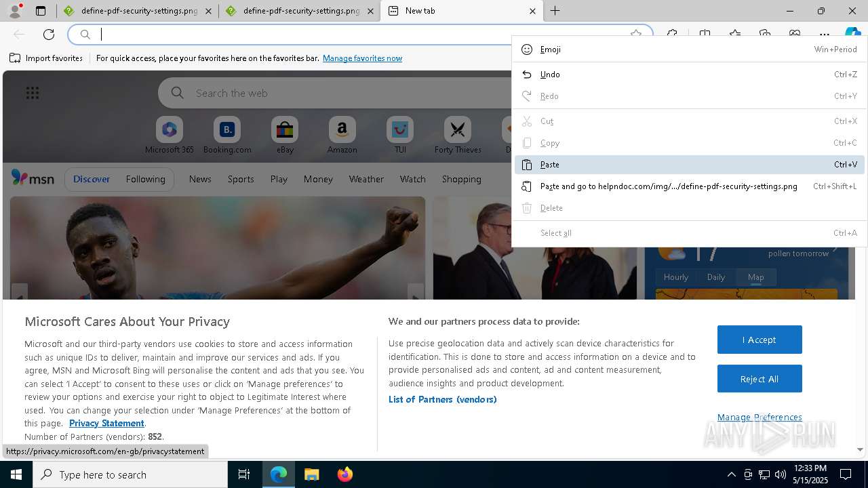Screen dimensions: 868x488
Task: Open the Favorites toolbar icon
Action: coord(735,35)
